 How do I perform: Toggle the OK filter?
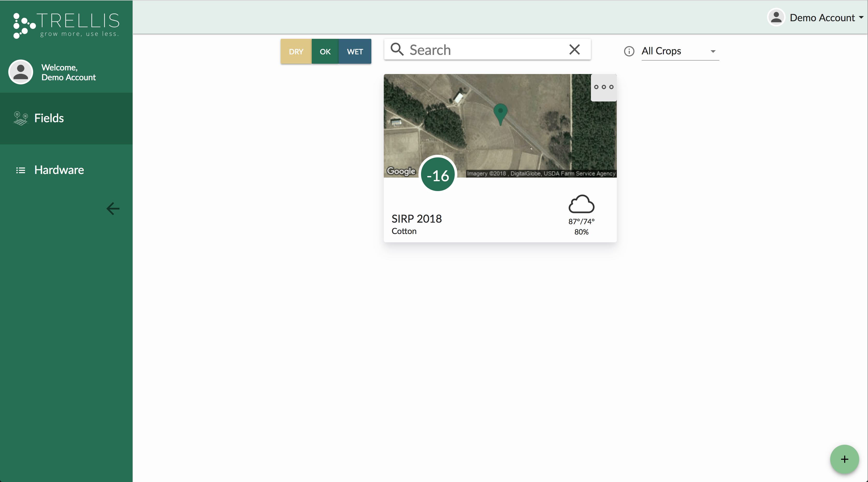point(325,52)
